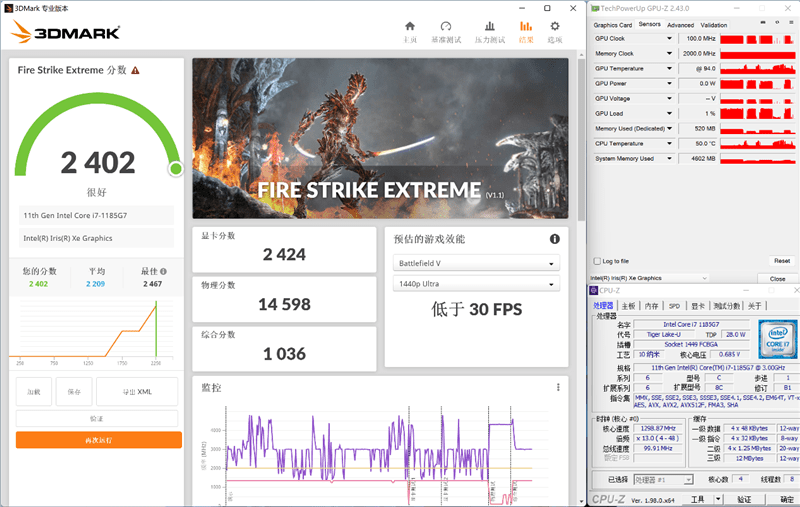
Task: Click the Close button in GPU-Z
Action: tap(778, 278)
